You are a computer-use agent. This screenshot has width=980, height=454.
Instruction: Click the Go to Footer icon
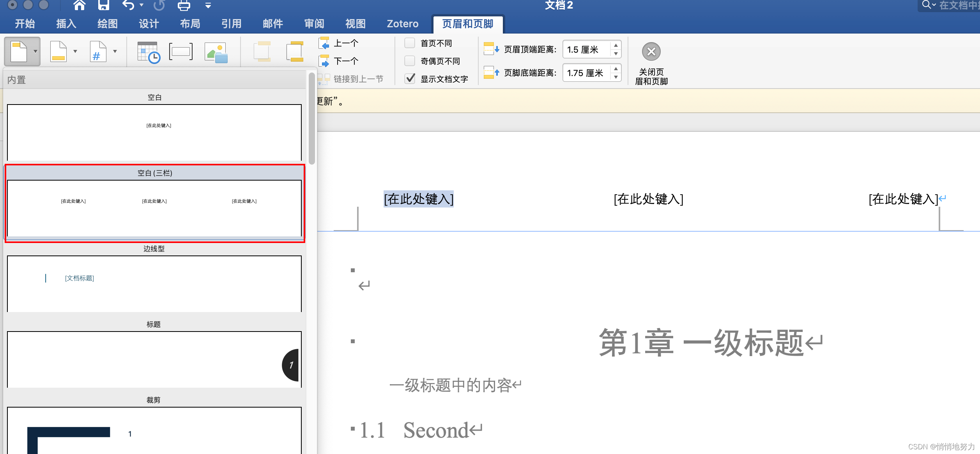[295, 51]
